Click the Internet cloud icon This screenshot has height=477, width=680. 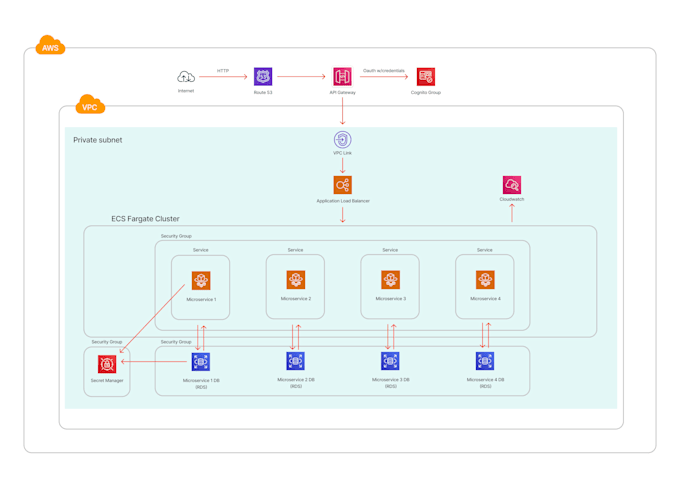coord(186,77)
